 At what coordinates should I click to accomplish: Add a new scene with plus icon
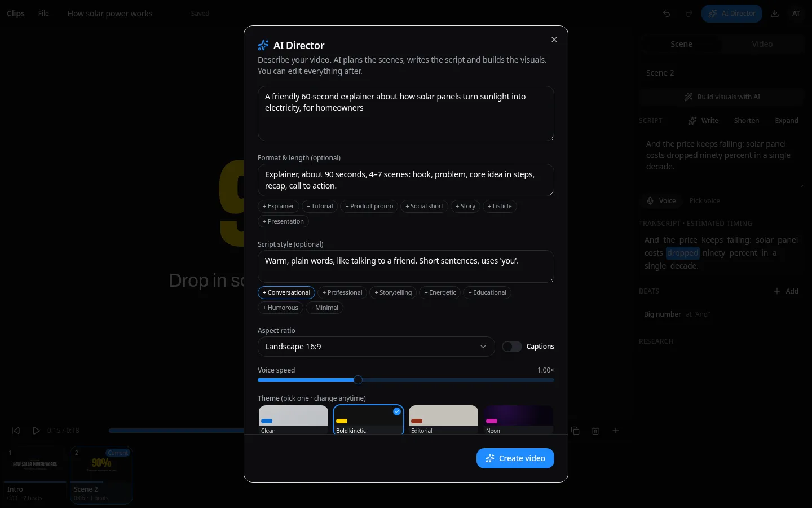[616, 431]
